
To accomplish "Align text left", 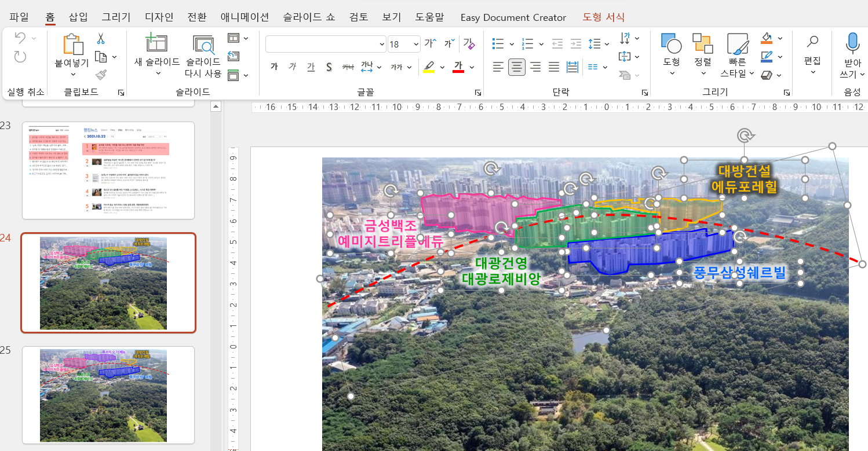I will coord(498,67).
